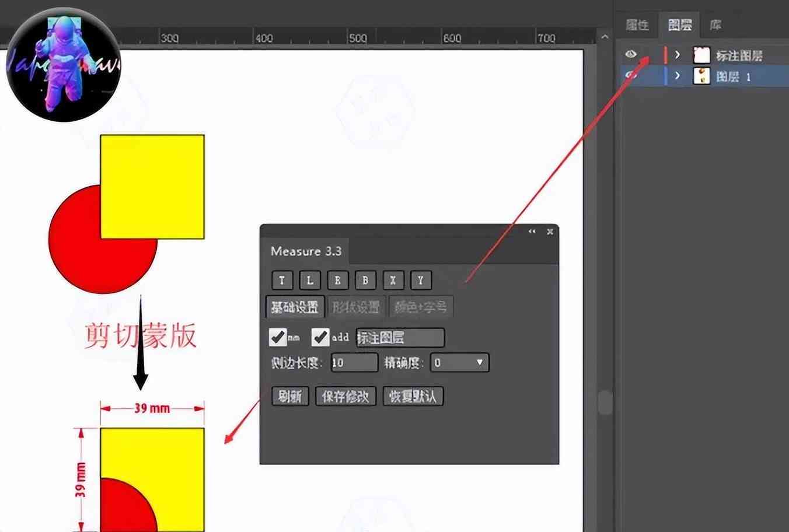Click the 标注图层 layer thumbnail

701,55
